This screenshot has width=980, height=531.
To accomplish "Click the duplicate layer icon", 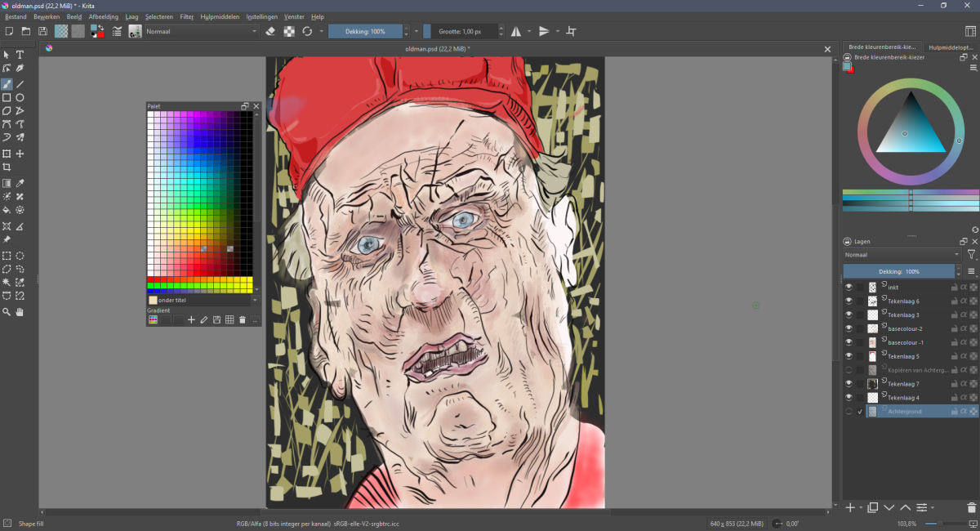I will tap(872, 507).
